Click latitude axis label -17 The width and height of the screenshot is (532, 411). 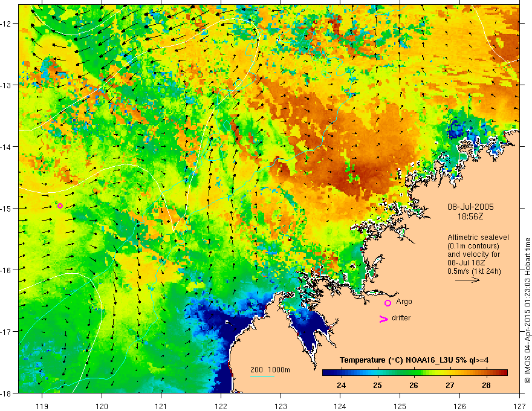[x=7, y=331]
